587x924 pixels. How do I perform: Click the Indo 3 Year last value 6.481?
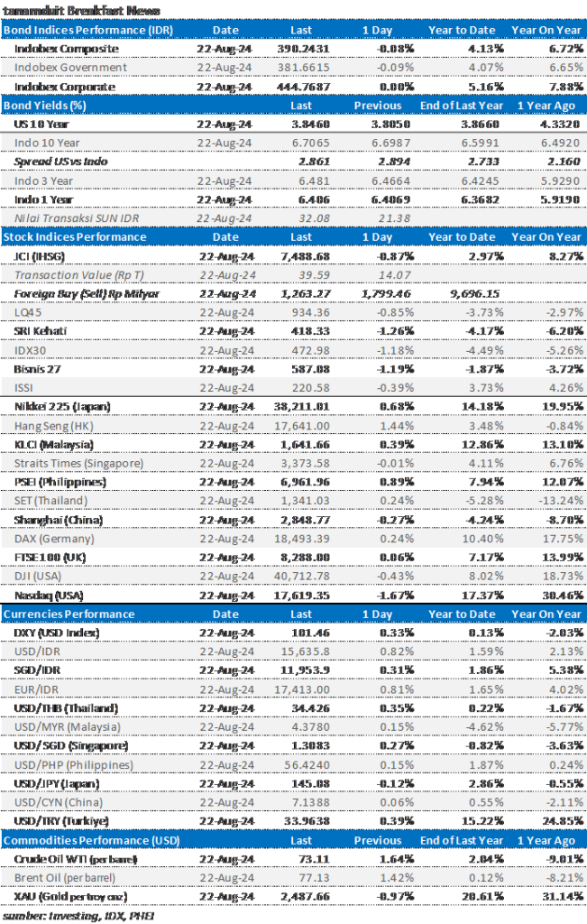coord(304,180)
